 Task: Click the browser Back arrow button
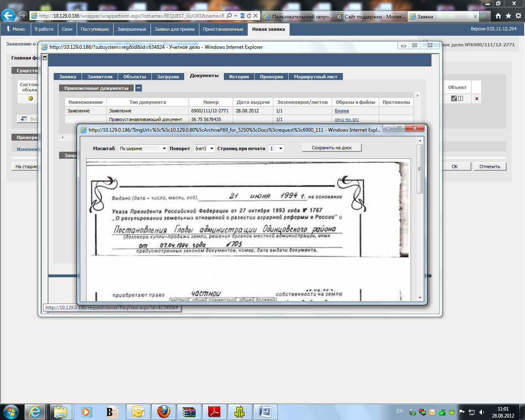9,16
